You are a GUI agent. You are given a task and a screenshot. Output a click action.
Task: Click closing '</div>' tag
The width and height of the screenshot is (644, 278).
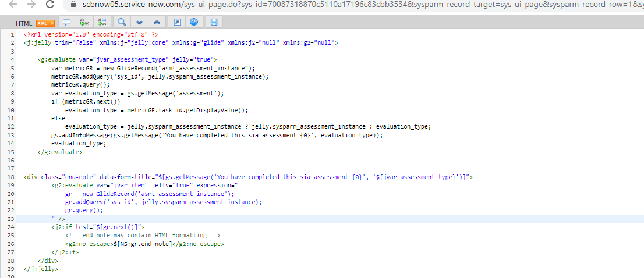coord(48,261)
